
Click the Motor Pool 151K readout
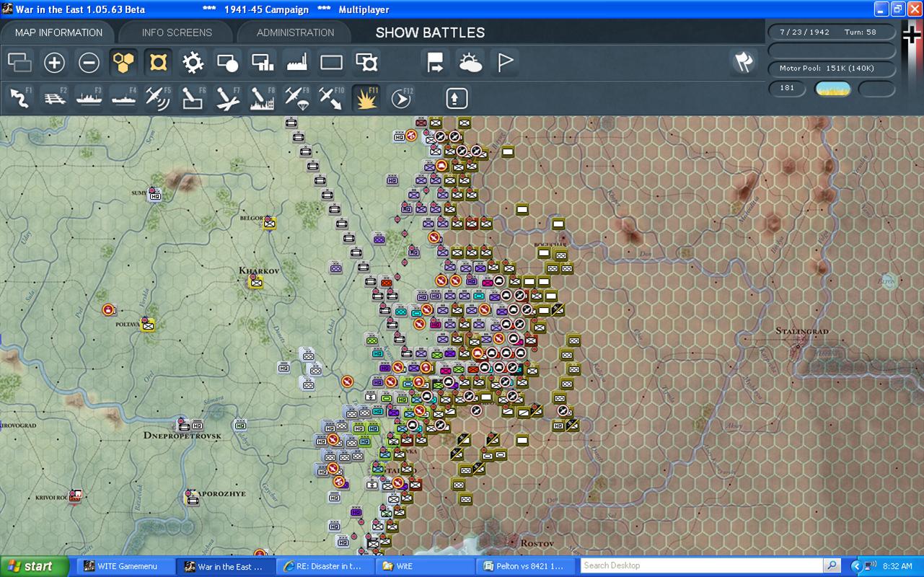(x=832, y=69)
